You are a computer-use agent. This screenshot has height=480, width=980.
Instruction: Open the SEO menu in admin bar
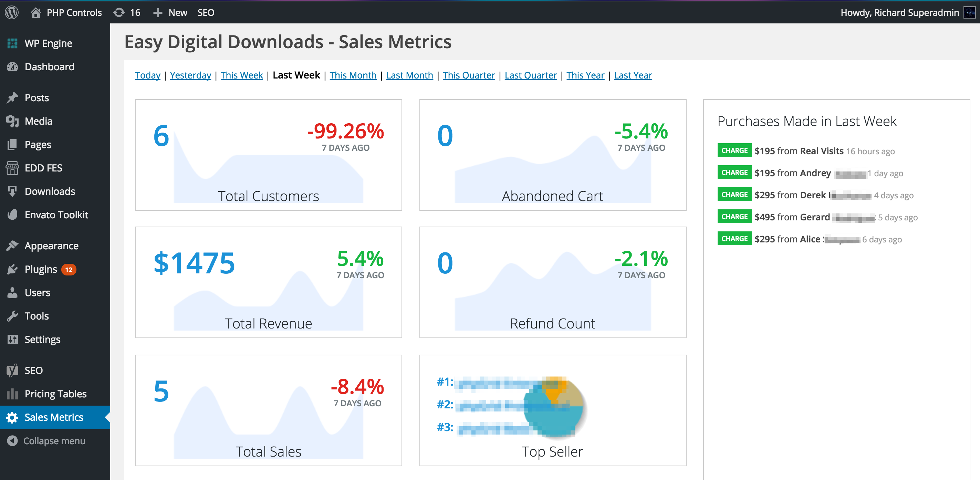(x=206, y=12)
